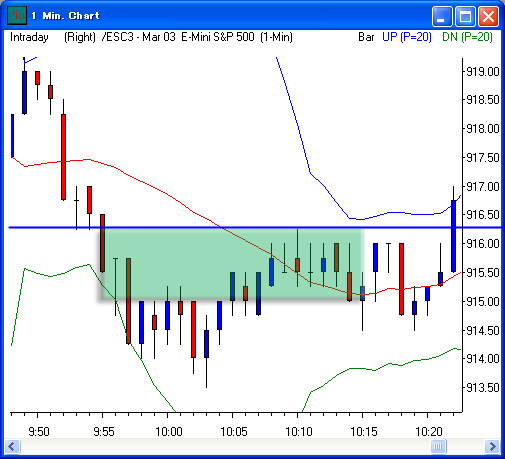The height and width of the screenshot is (459, 505).
Task: Click the chart app icon in title bar
Action: click(x=17, y=15)
